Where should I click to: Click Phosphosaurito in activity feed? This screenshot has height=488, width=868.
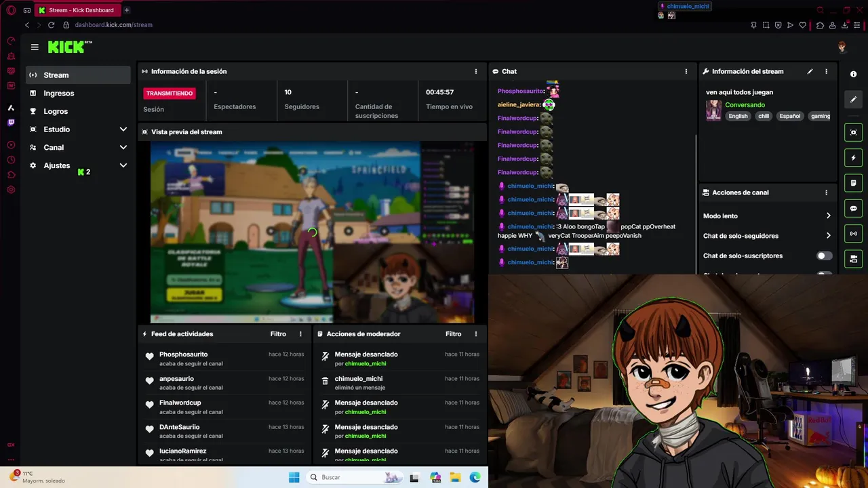click(x=183, y=354)
